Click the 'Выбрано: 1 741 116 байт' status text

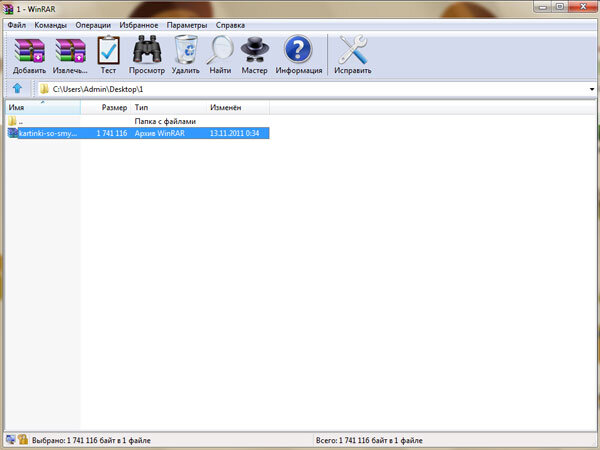[x=91, y=440]
